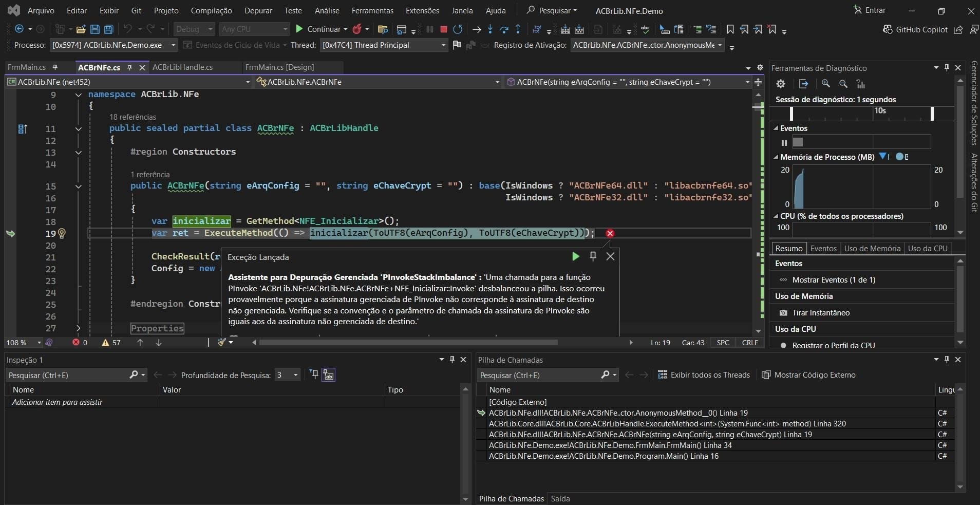Image resolution: width=980 pixels, height=505 pixels.
Task: Pause the Eventos track in diagnostics
Action: (784, 142)
